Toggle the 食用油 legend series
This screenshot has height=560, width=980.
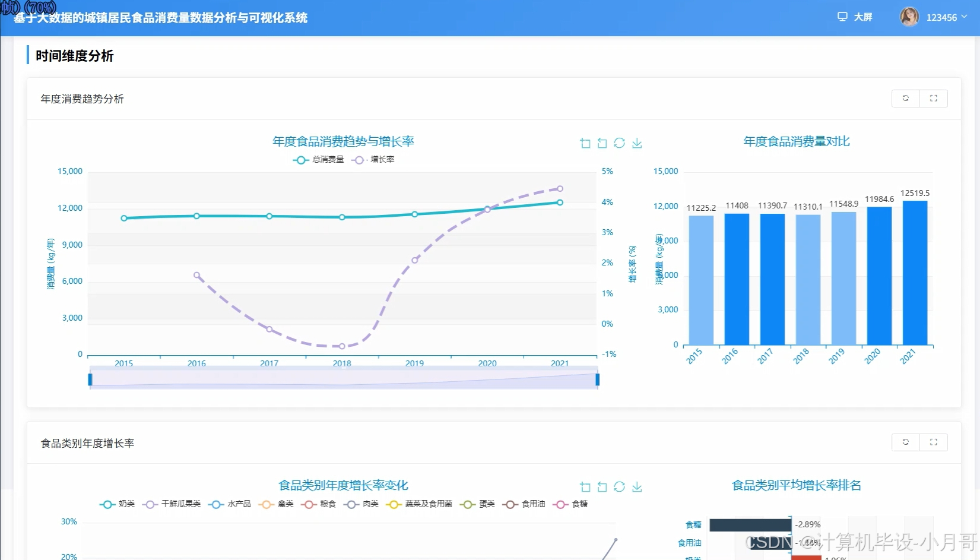524,504
